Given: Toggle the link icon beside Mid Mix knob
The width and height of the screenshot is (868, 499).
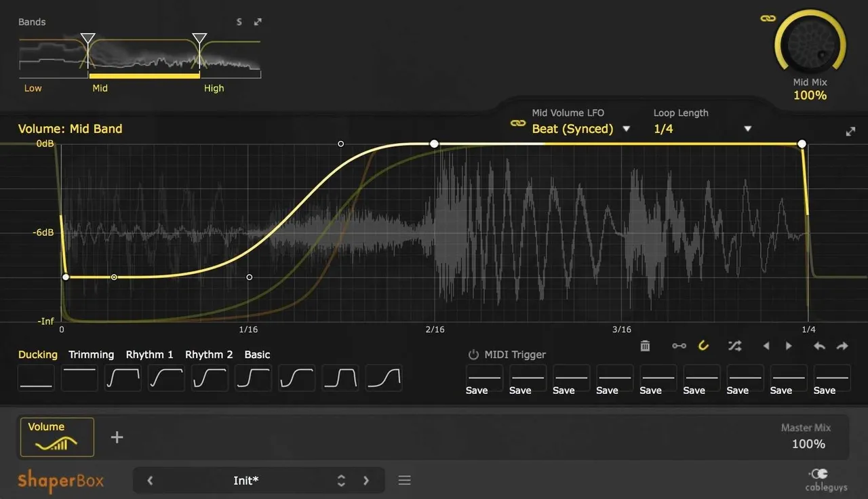Looking at the screenshot, I should 768,18.
